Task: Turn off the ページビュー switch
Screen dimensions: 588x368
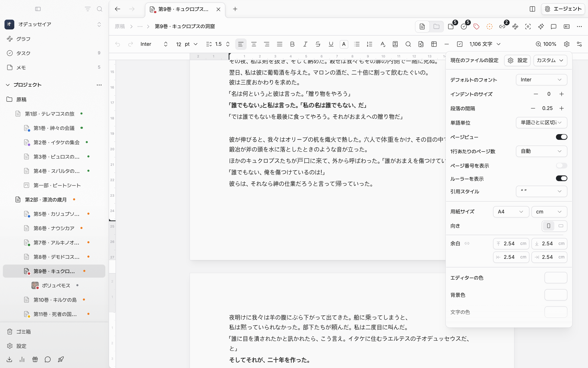Action: (561, 137)
